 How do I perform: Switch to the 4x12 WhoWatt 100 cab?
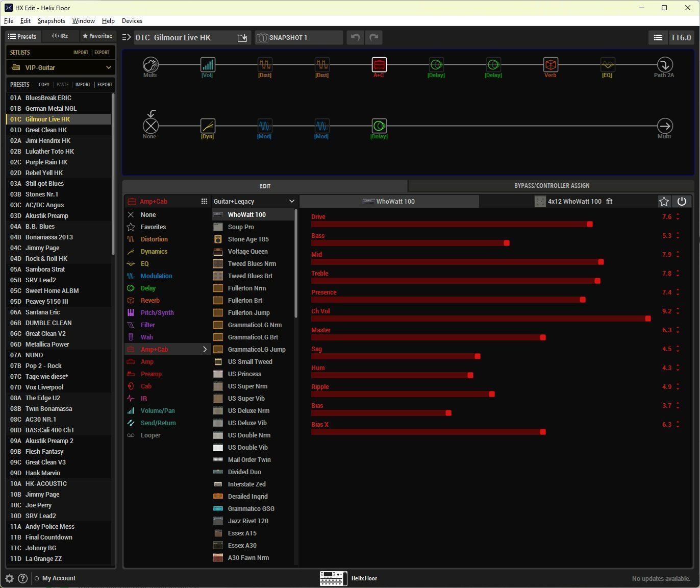pyautogui.click(x=574, y=202)
